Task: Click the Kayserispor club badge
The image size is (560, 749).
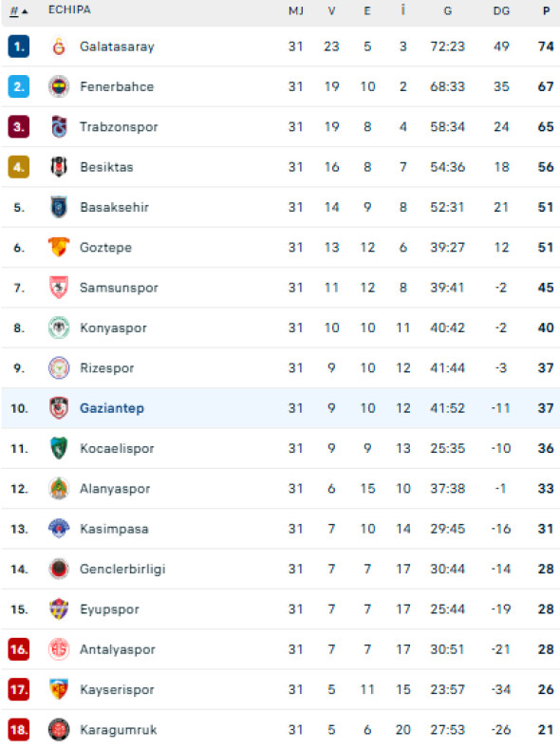Action: (x=59, y=689)
